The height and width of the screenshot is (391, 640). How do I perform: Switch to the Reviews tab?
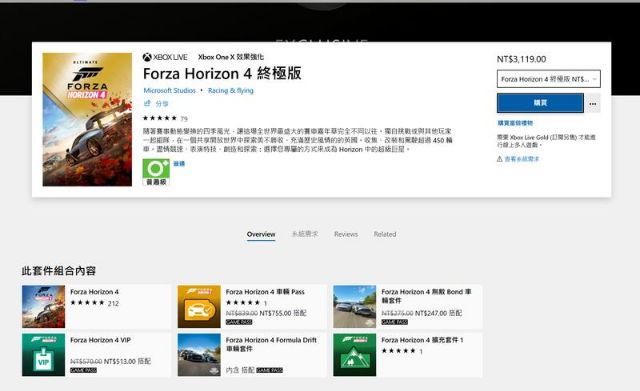(346, 234)
